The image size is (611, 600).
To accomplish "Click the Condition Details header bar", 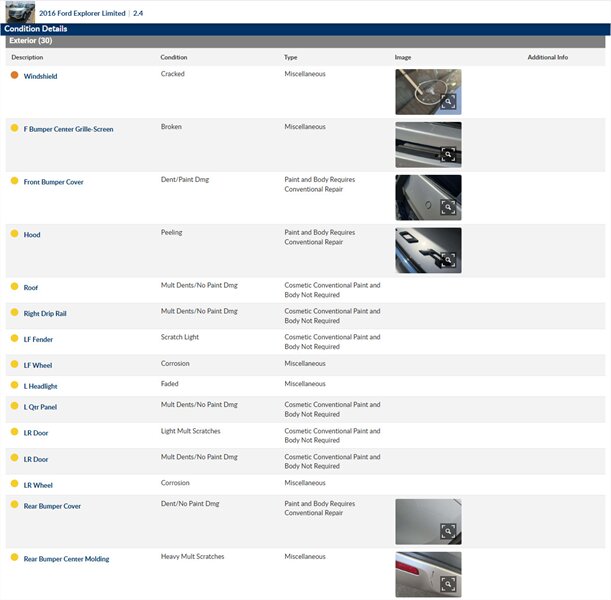I will (x=36, y=29).
